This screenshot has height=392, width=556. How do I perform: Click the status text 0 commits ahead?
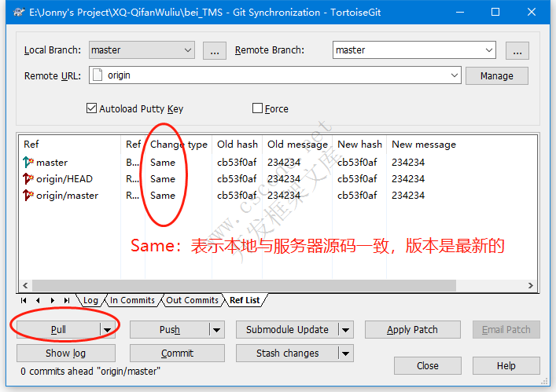click(90, 371)
